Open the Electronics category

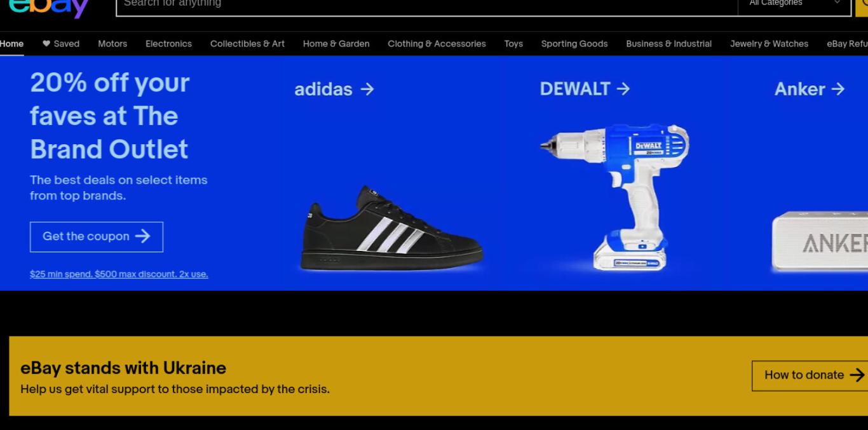[x=168, y=44]
